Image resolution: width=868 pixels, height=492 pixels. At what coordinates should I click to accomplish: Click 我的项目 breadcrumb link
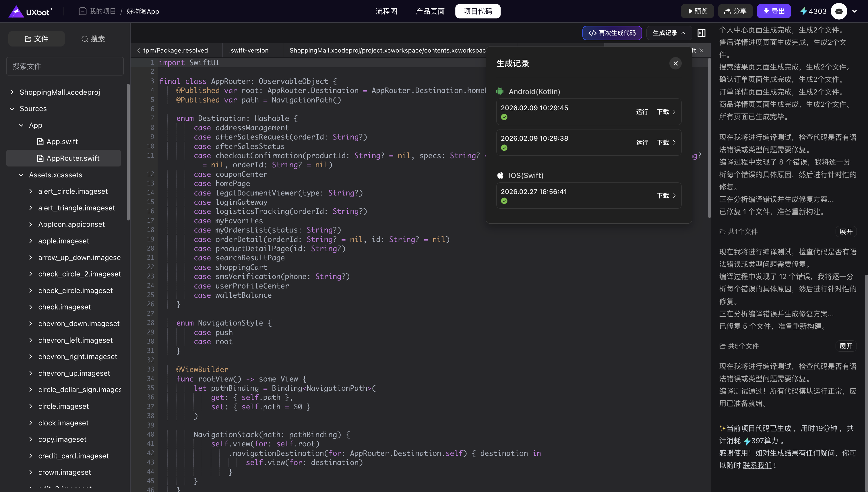coord(102,11)
